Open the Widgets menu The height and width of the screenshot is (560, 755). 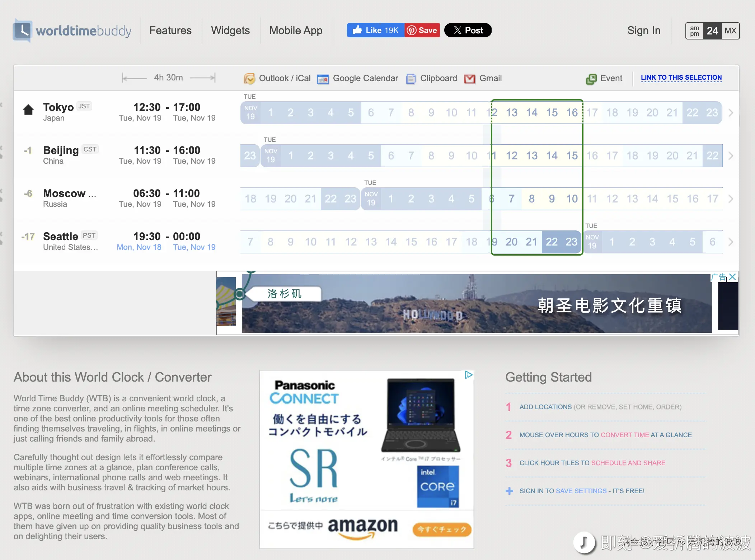point(230,31)
